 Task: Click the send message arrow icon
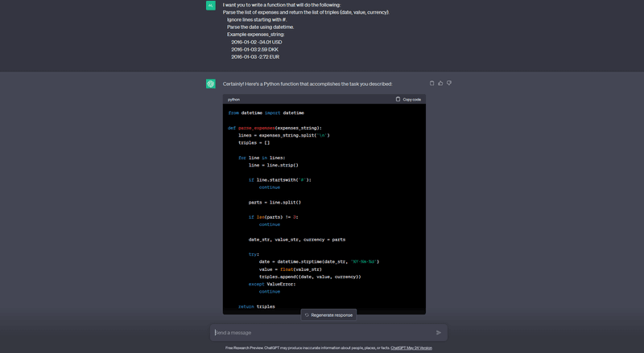pyautogui.click(x=439, y=332)
